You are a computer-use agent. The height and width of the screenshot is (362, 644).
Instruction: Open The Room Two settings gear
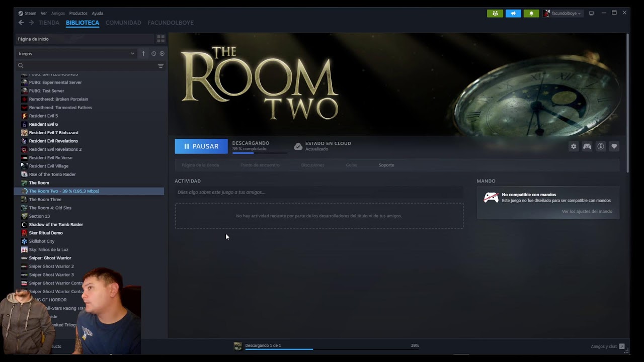pos(574,146)
